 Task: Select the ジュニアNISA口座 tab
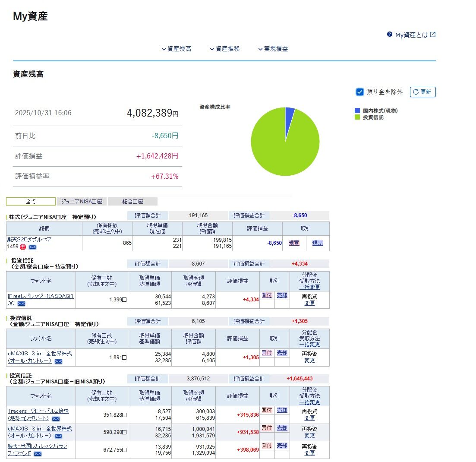82,201
